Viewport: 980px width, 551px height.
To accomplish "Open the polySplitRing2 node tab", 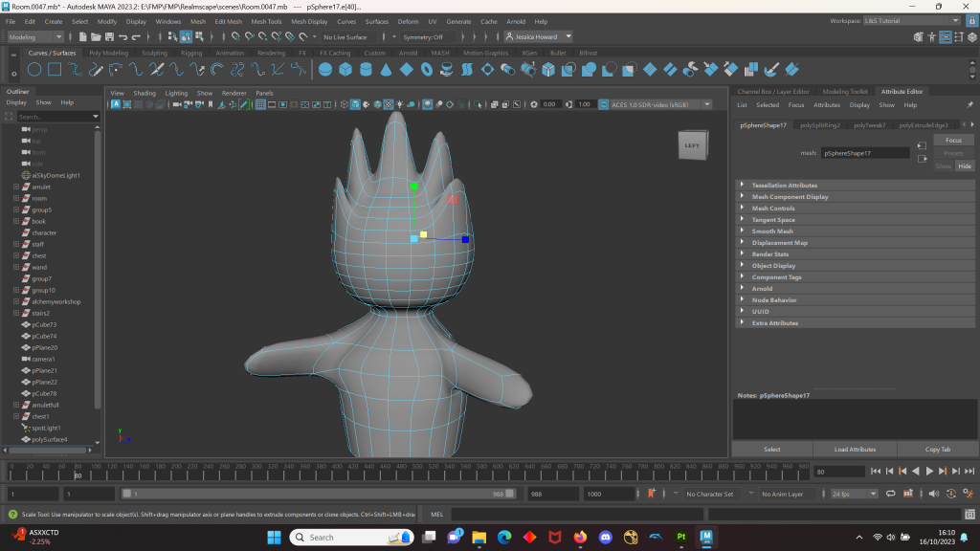I will point(820,125).
